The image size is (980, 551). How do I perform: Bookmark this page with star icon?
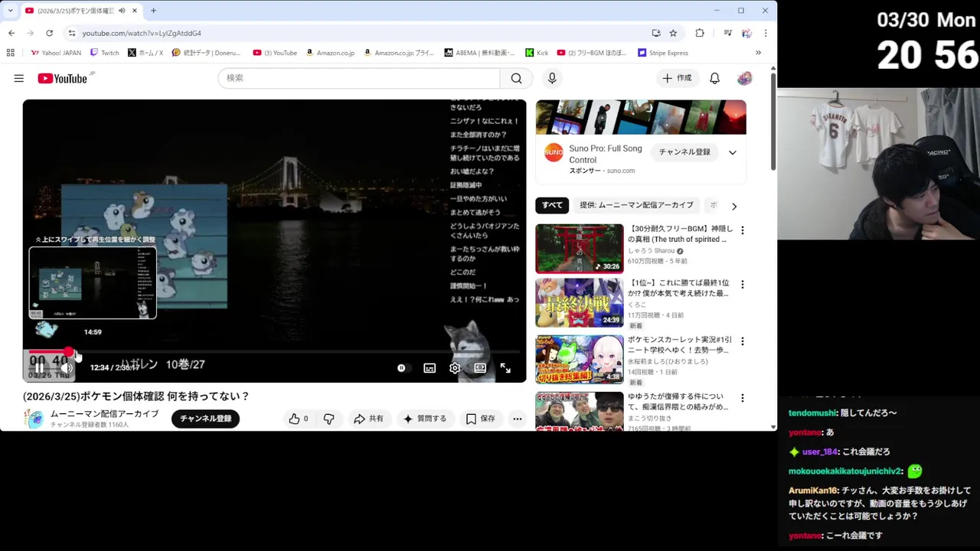(673, 33)
